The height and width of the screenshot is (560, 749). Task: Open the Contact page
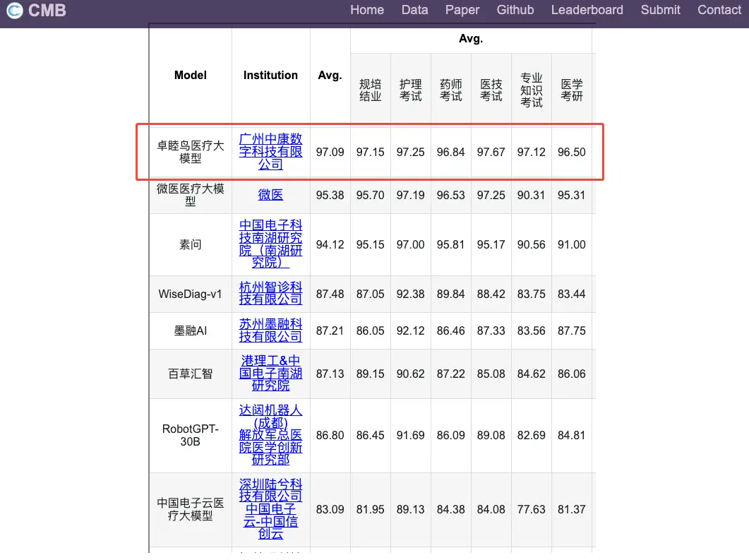[x=719, y=10]
